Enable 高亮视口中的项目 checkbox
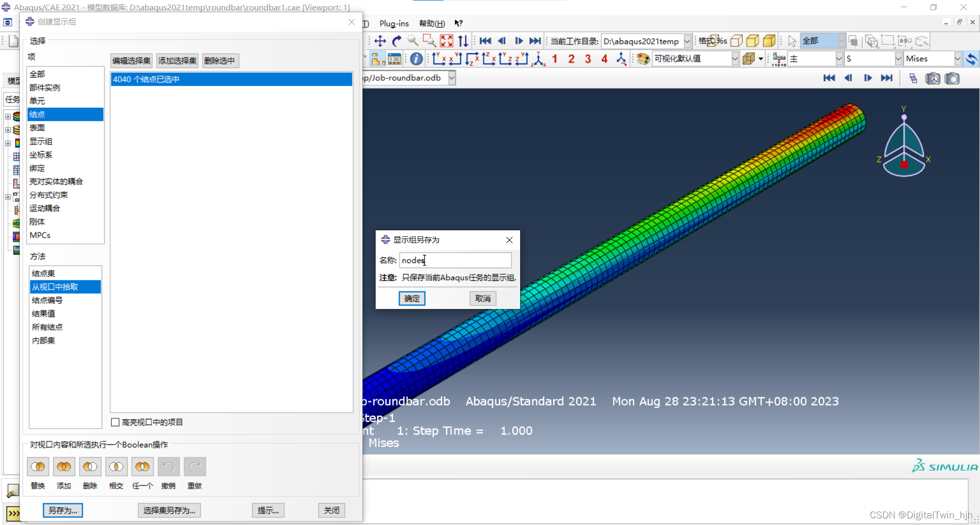 pyautogui.click(x=115, y=422)
